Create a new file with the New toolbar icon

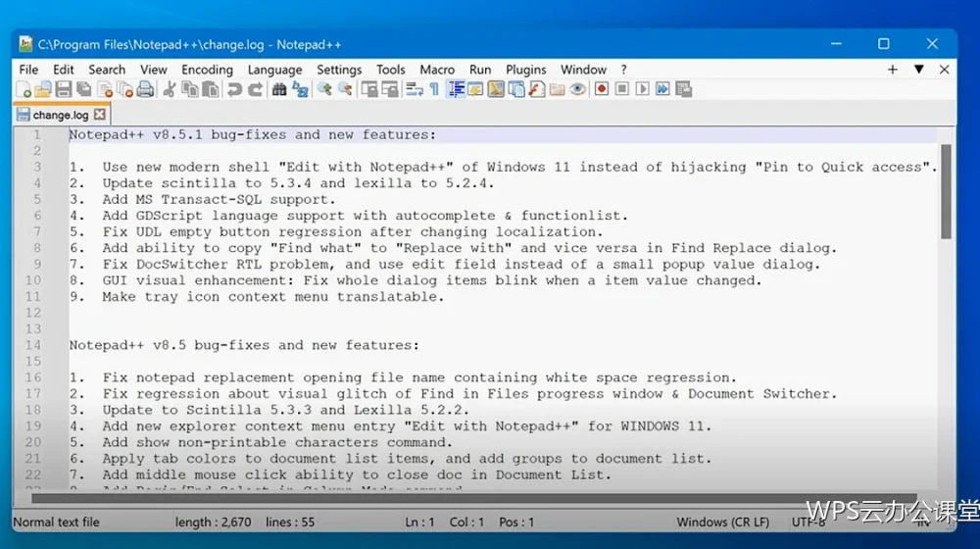(24, 89)
